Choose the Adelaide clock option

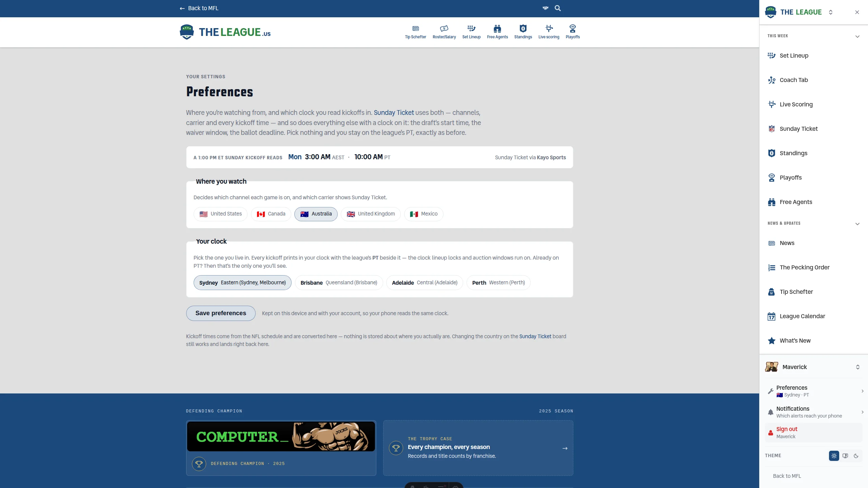[425, 283]
